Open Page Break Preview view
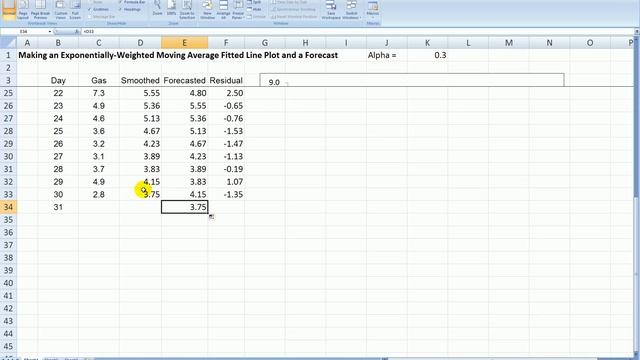The height and width of the screenshot is (360, 640). pos(40,10)
